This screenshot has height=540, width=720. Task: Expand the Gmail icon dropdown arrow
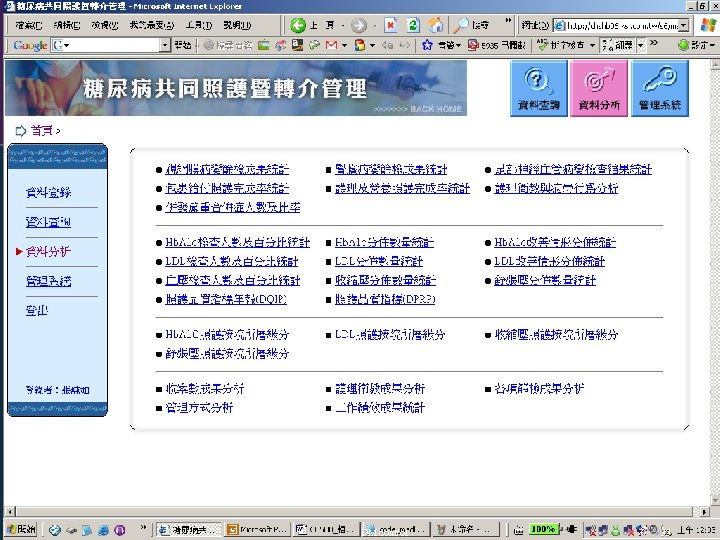(x=344, y=45)
